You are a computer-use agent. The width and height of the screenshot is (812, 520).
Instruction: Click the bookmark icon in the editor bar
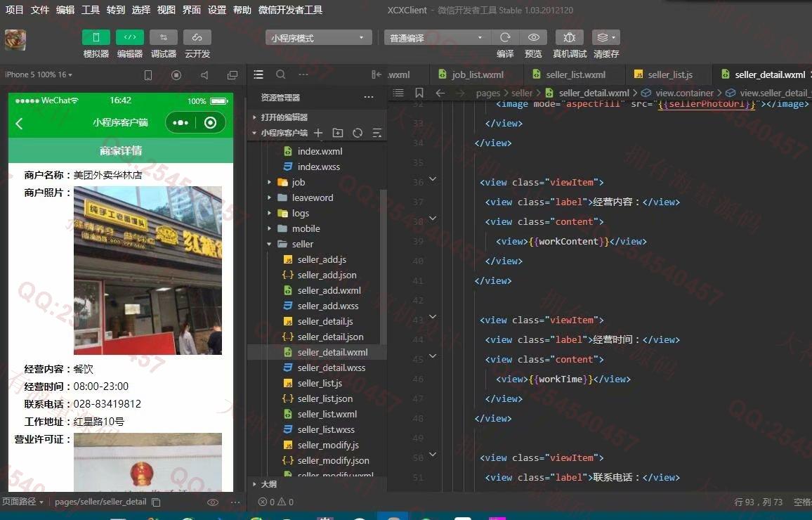pos(419,93)
